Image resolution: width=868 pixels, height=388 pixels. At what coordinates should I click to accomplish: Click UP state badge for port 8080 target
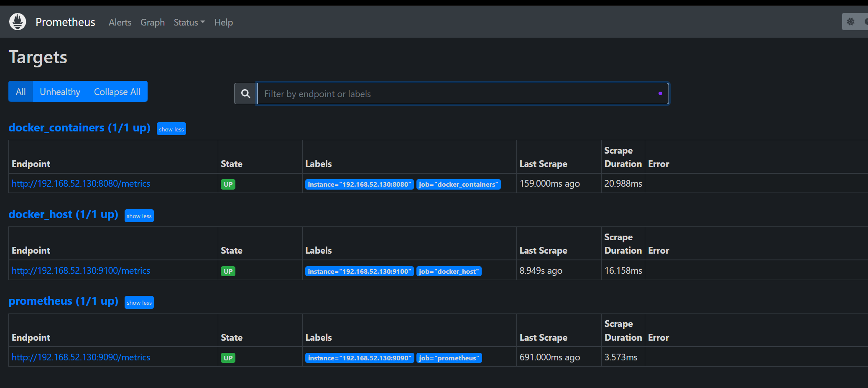228,184
